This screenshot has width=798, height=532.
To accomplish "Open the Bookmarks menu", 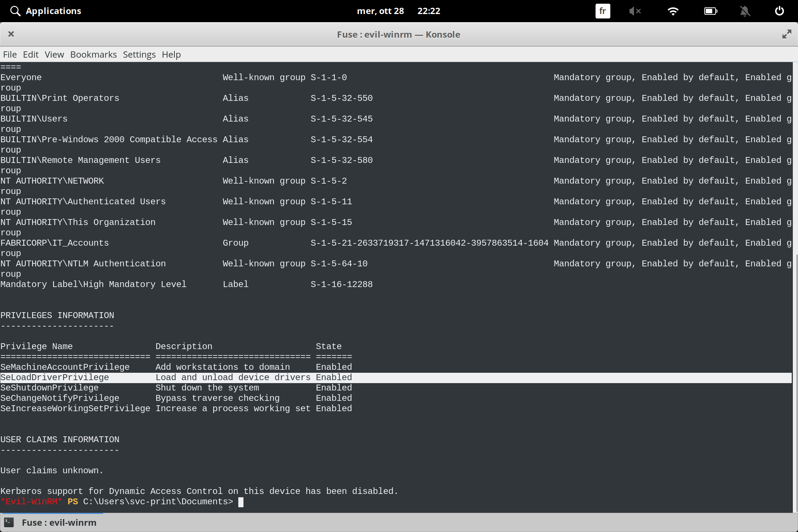I will pos(93,54).
